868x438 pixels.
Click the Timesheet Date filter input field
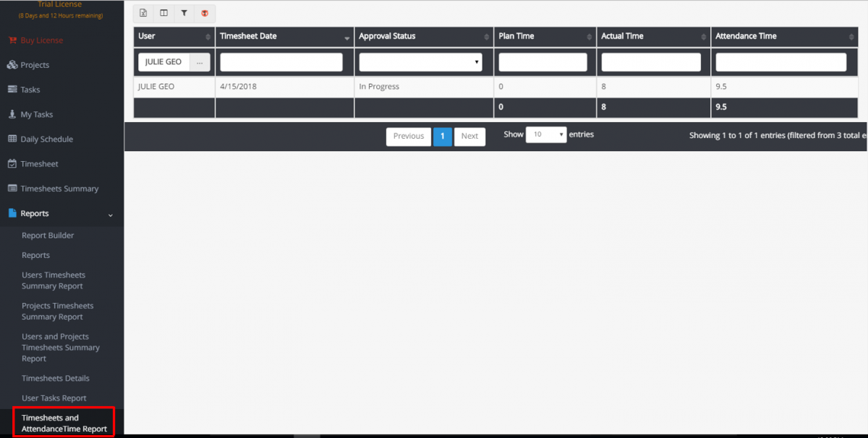pyautogui.click(x=281, y=61)
